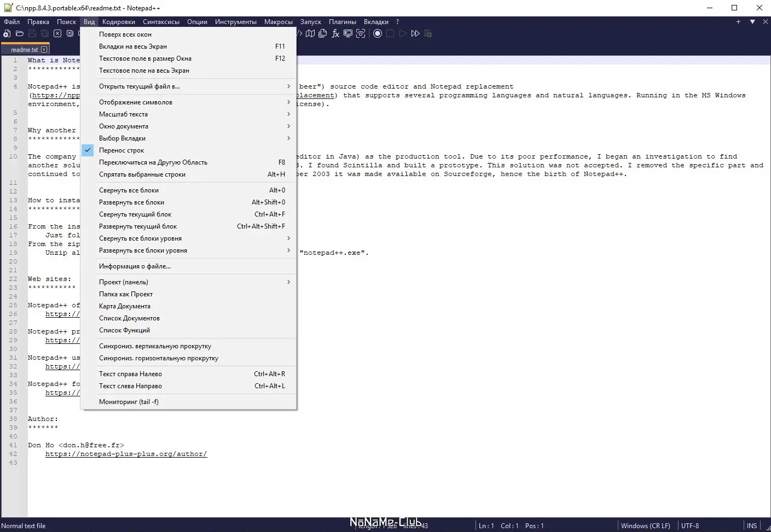Toggle the checked Перенос строк option
This screenshot has width=771, height=532.
pos(188,150)
